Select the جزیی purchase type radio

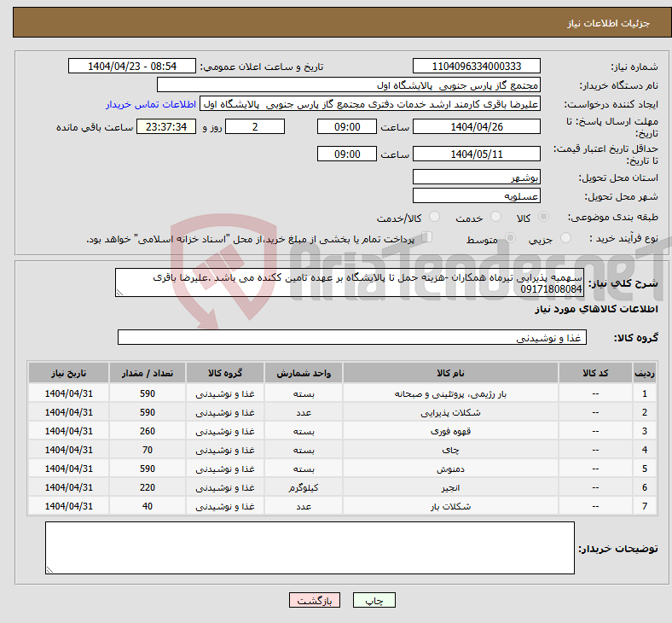(565, 238)
